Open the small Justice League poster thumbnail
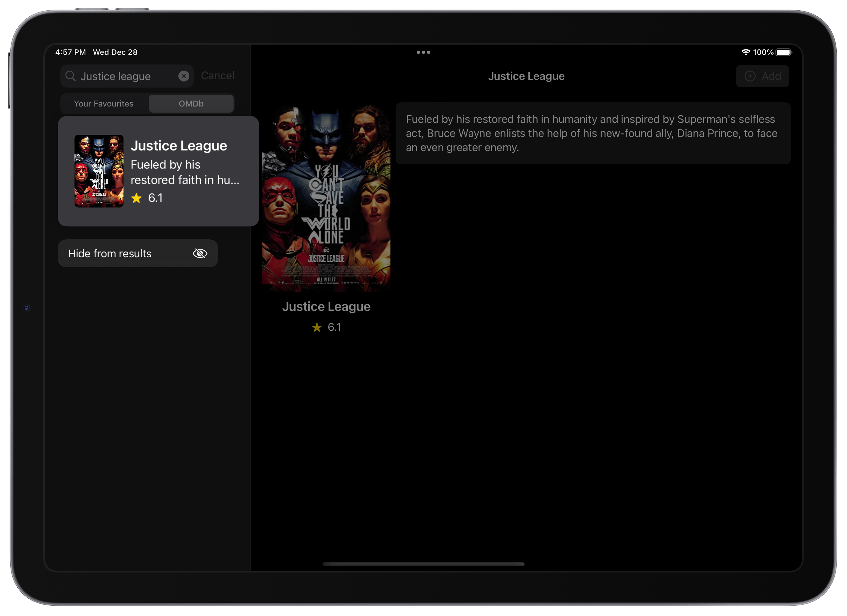 [x=99, y=171]
